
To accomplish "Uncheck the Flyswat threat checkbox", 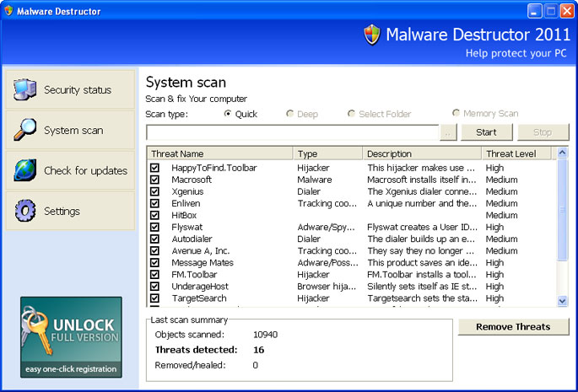I will [154, 227].
